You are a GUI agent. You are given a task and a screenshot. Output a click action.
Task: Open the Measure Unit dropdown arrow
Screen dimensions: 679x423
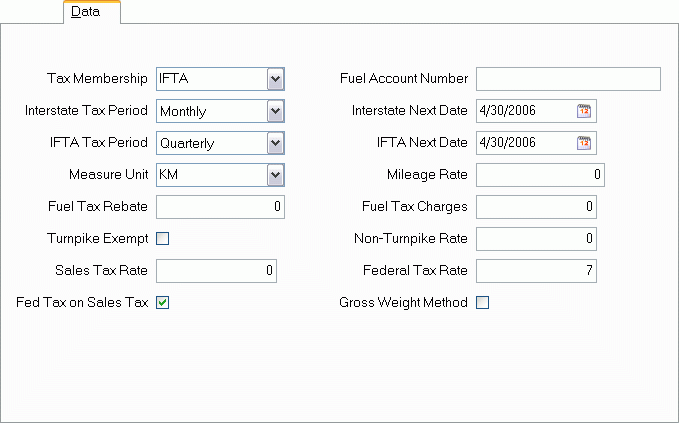tap(276, 175)
